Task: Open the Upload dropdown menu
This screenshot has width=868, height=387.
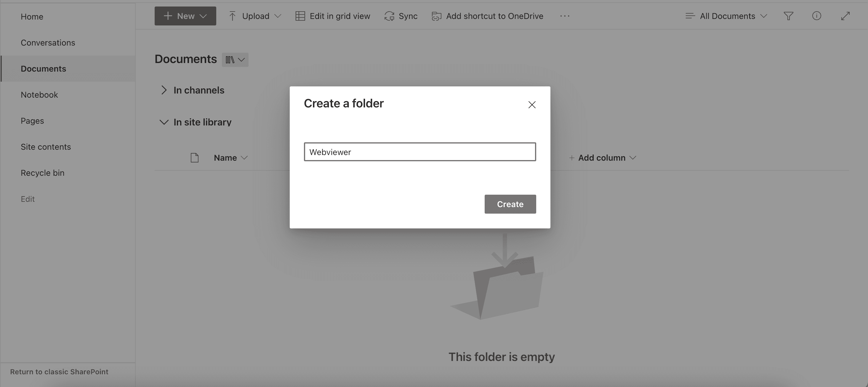Action: pos(255,16)
